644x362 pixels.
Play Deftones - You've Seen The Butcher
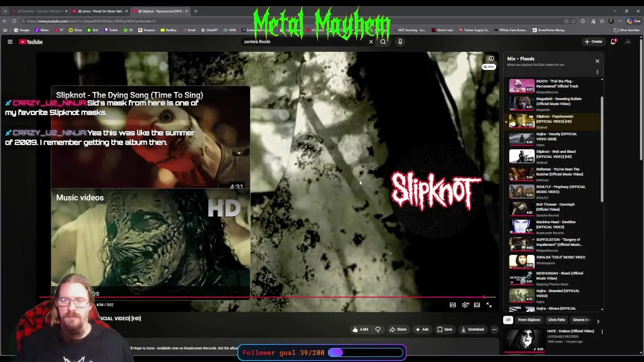[x=553, y=174]
